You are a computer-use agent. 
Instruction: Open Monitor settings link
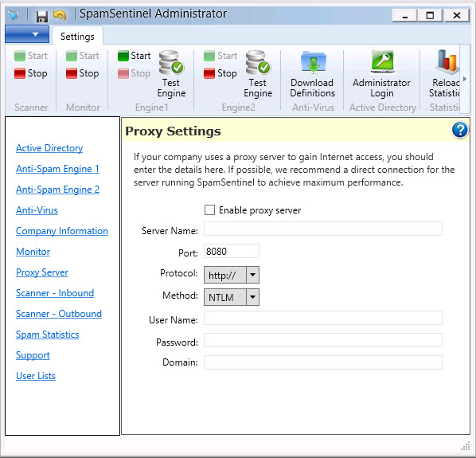click(33, 252)
